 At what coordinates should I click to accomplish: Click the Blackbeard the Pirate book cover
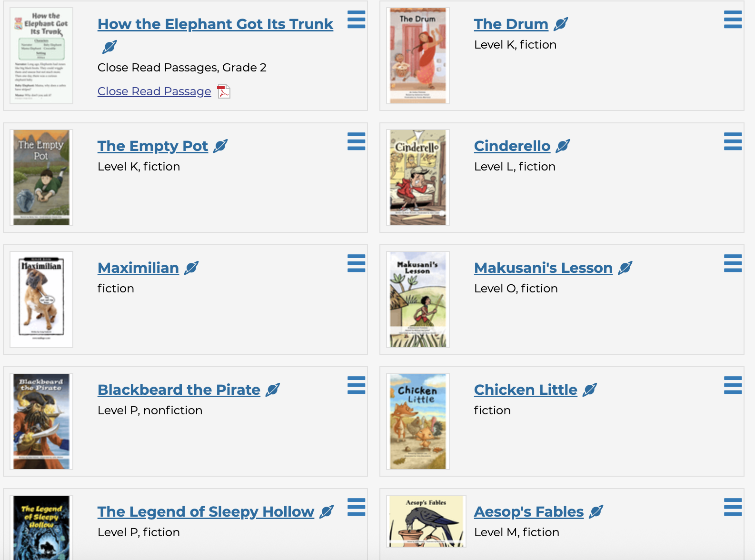click(41, 421)
